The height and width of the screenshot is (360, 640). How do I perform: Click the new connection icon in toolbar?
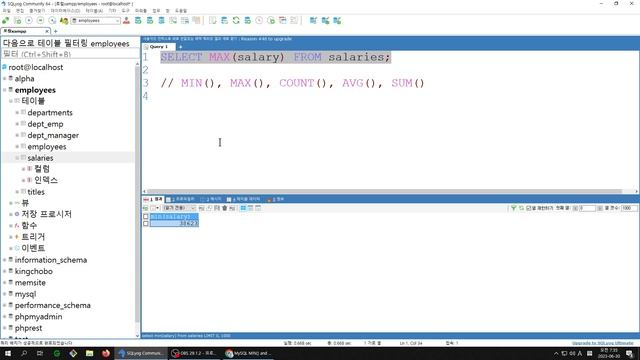(6, 20)
